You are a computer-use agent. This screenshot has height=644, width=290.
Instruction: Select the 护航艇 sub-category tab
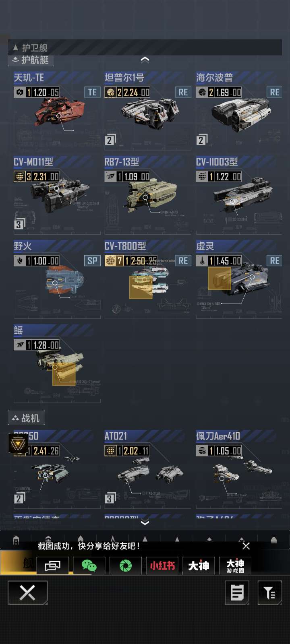click(31, 60)
